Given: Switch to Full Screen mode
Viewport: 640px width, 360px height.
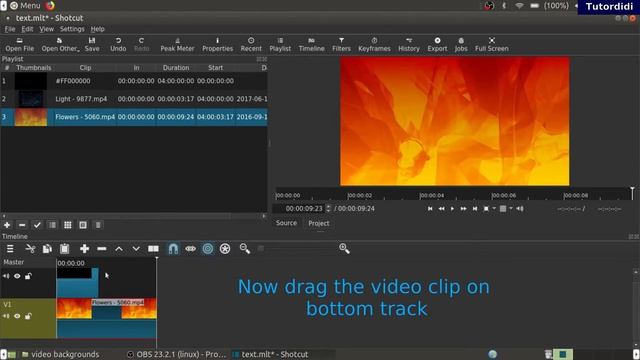Looking at the screenshot, I should [x=491, y=44].
